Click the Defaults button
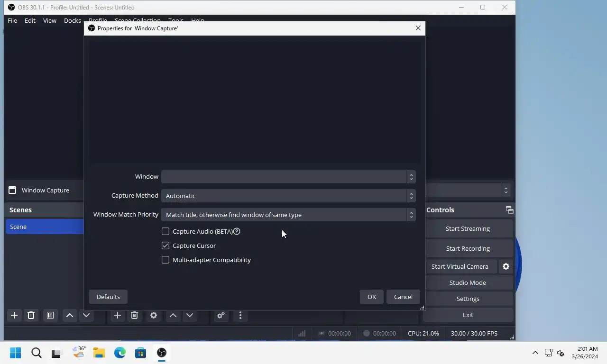The height and width of the screenshot is (364, 607). [x=108, y=297]
